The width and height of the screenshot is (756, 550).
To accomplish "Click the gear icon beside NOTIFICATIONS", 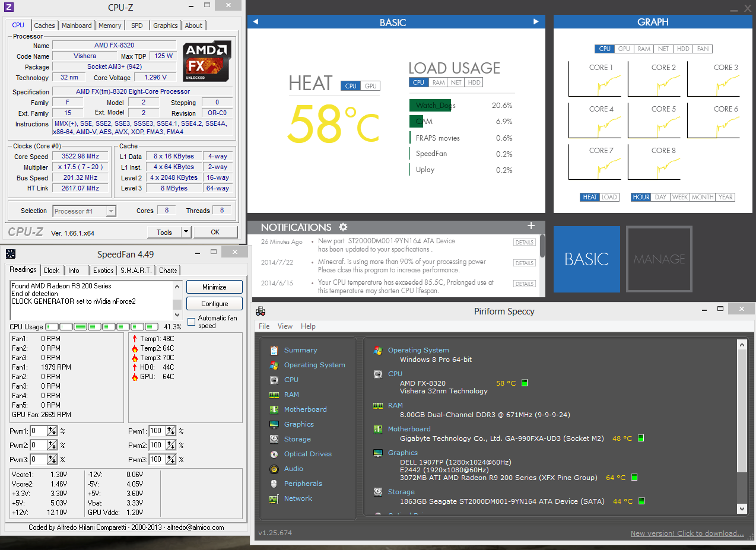I will (x=343, y=227).
